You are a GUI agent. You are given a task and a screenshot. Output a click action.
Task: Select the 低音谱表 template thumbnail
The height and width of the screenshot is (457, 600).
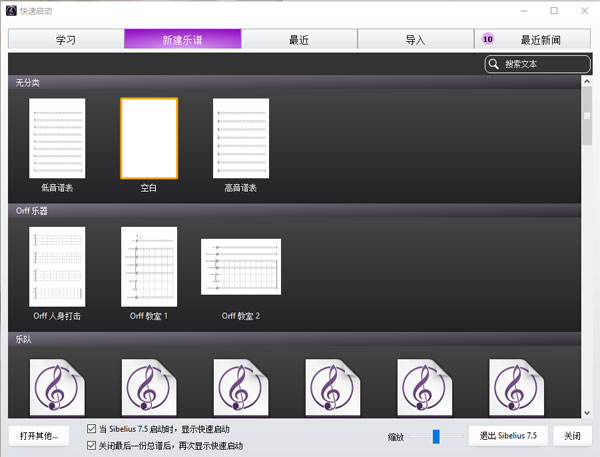click(57, 138)
